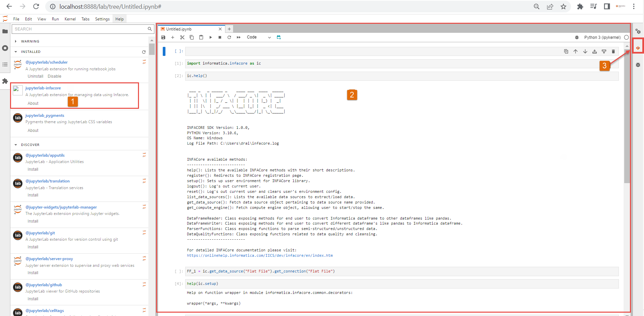
Task: Install the @jupyterlab/git extension
Action: (33, 247)
